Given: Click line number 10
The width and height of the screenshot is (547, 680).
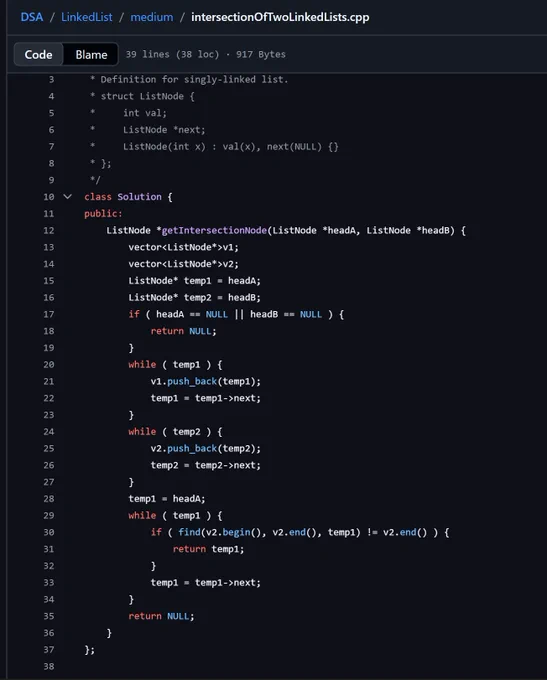Looking at the screenshot, I should pos(49,197).
